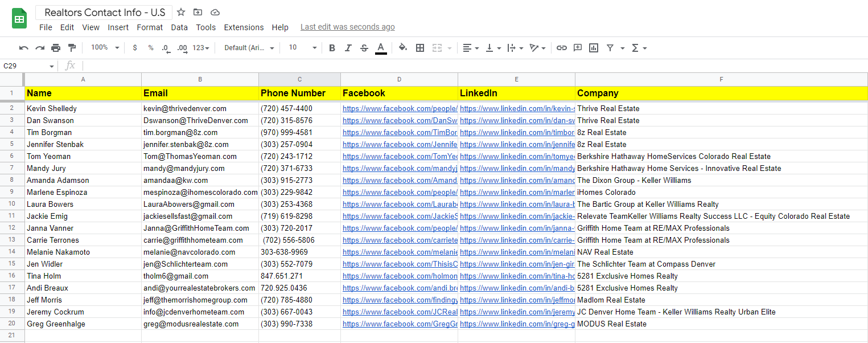Screen dimensions: 868x343
Task: Select the Tina Holm name cell
Action: 83,276
